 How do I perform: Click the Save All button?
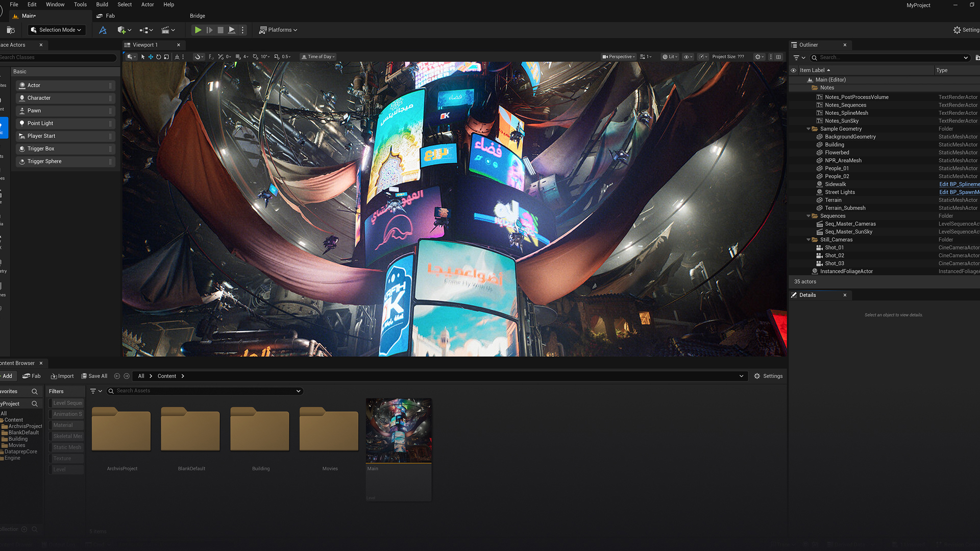pyautogui.click(x=94, y=376)
